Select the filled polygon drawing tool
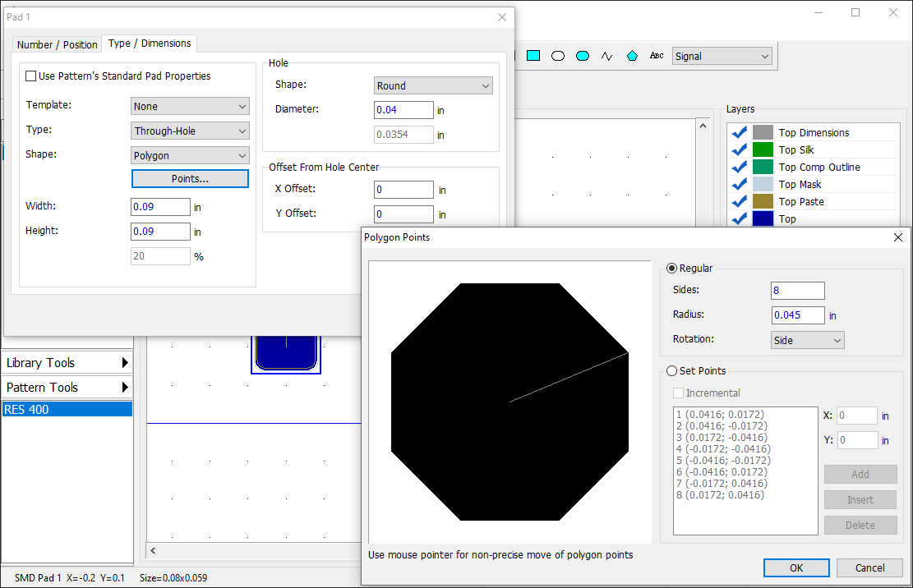 tap(632, 56)
